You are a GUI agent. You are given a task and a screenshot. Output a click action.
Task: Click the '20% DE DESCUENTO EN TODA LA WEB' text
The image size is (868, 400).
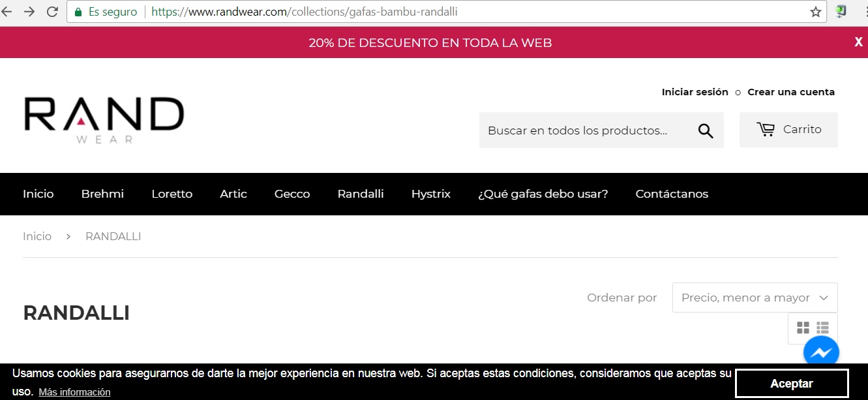coord(430,43)
